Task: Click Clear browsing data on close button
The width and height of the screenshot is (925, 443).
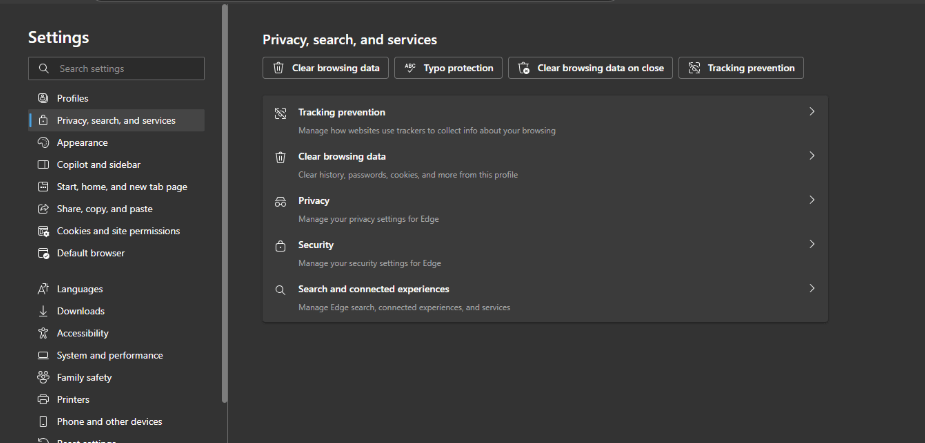Action: (x=591, y=68)
